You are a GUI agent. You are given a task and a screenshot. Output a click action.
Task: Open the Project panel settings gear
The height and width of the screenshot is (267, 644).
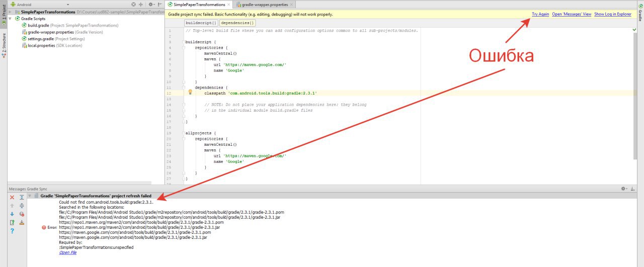click(x=151, y=5)
